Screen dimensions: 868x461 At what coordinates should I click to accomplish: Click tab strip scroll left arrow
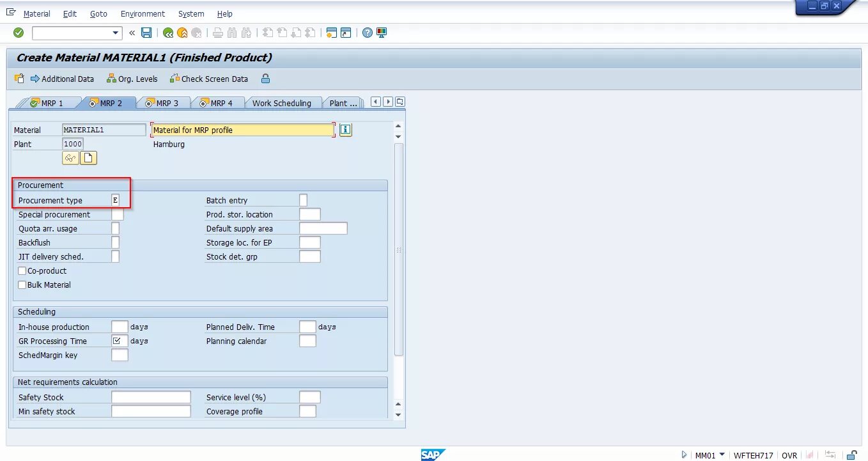(x=376, y=102)
